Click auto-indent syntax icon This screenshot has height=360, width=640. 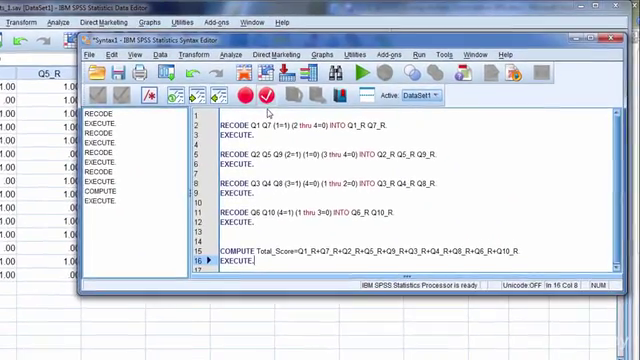point(176,96)
